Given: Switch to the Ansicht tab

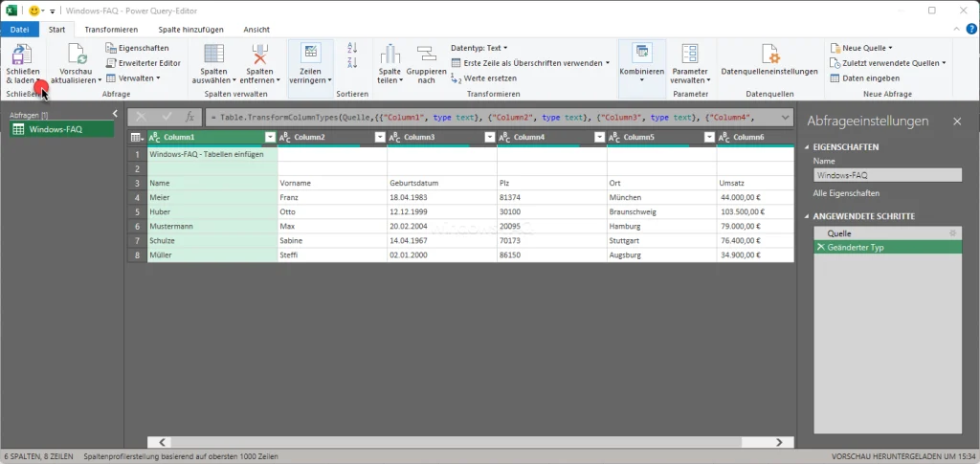Looking at the screenshot, I should pos(256,30).
